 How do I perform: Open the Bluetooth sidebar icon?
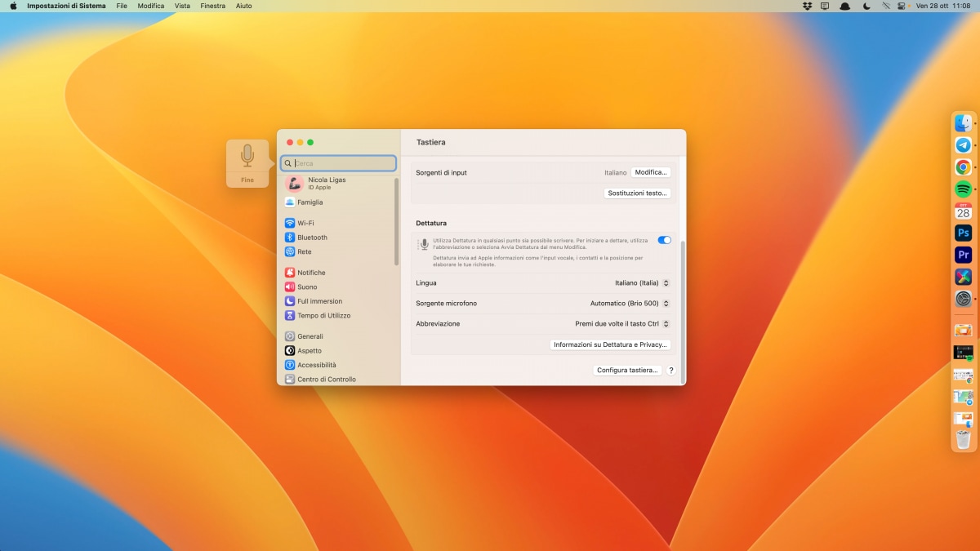coord(290,238)
